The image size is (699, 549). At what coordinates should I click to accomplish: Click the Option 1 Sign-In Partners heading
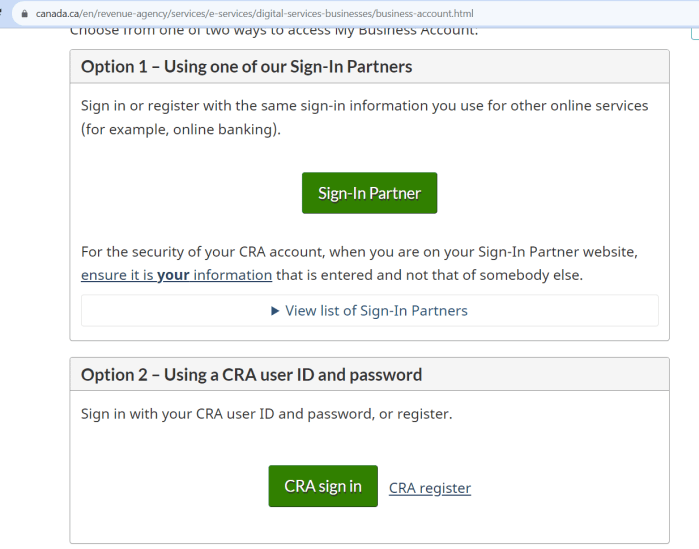(246, 67)
